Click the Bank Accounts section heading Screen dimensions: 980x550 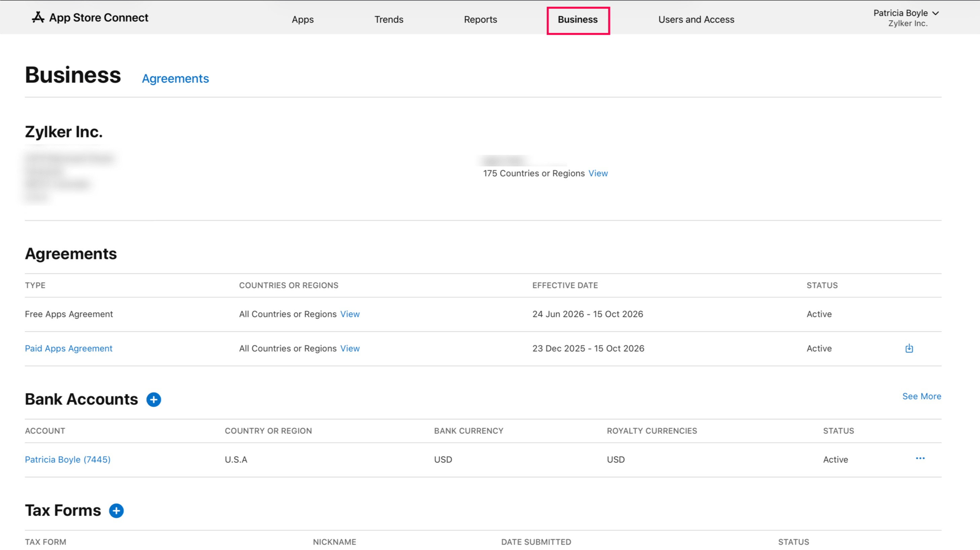pos(81,399)
